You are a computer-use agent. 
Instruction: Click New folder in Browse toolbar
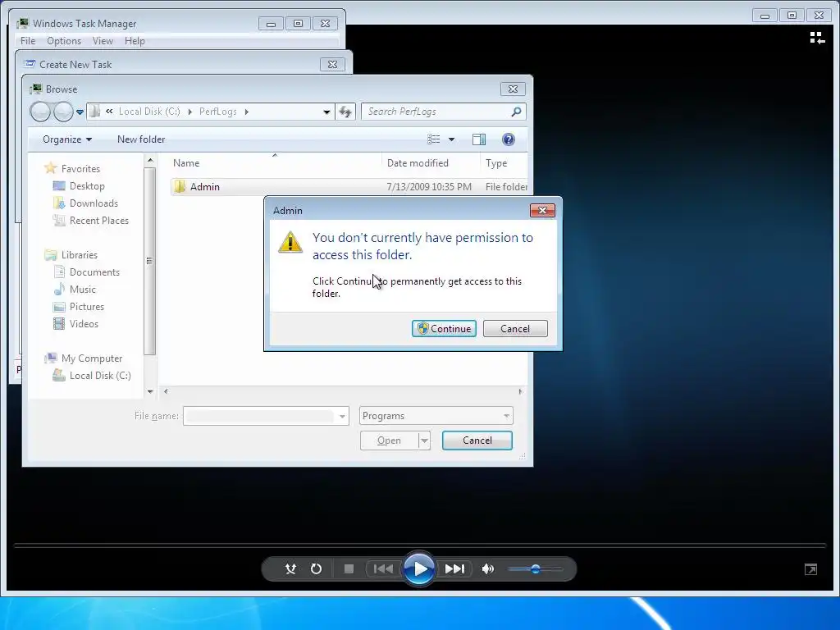[x=141, y=139]
